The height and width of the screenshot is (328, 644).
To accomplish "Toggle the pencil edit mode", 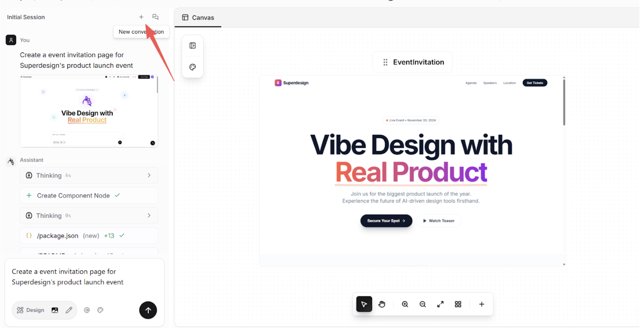I will point(69,310).
